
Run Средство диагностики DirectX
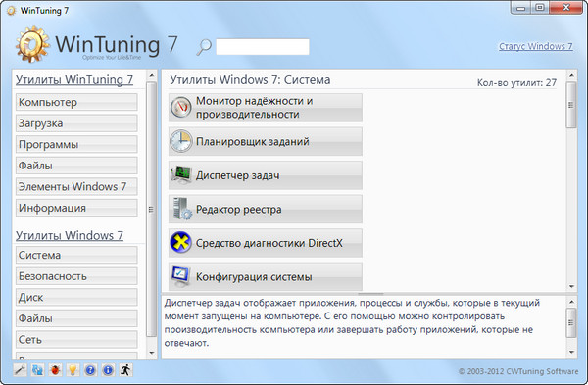point(266,243)
